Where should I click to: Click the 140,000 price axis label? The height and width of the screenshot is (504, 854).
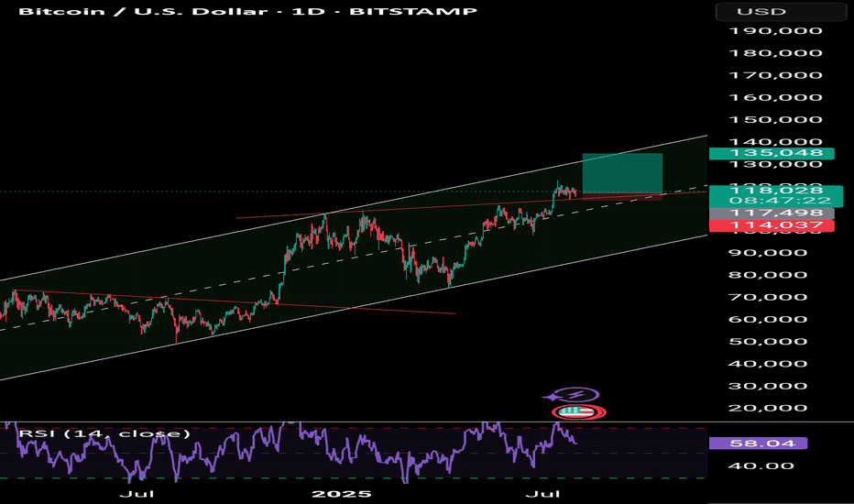775,142
